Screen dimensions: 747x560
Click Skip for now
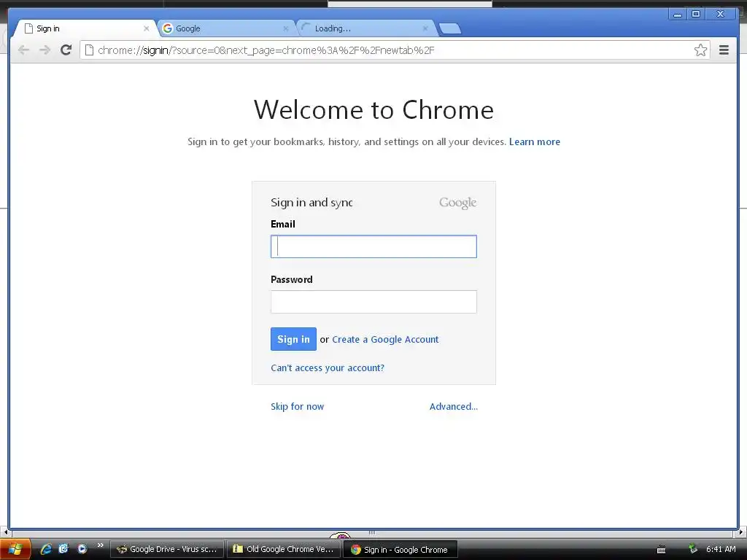tap(298, 406)
